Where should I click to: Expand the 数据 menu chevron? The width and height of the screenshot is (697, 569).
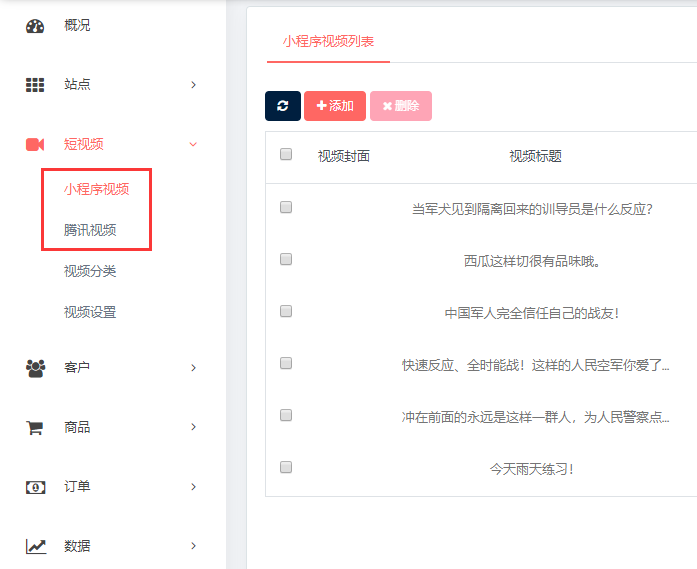point(193,546)
